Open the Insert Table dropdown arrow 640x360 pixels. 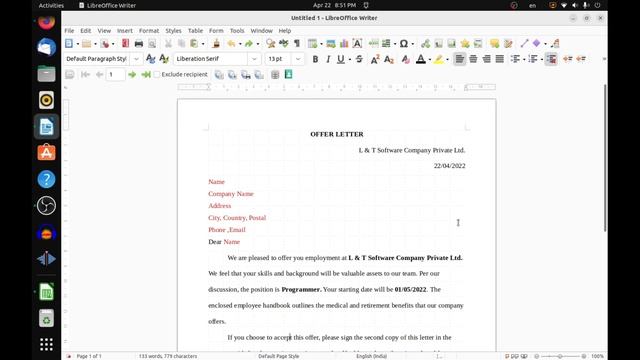(321, 44)
